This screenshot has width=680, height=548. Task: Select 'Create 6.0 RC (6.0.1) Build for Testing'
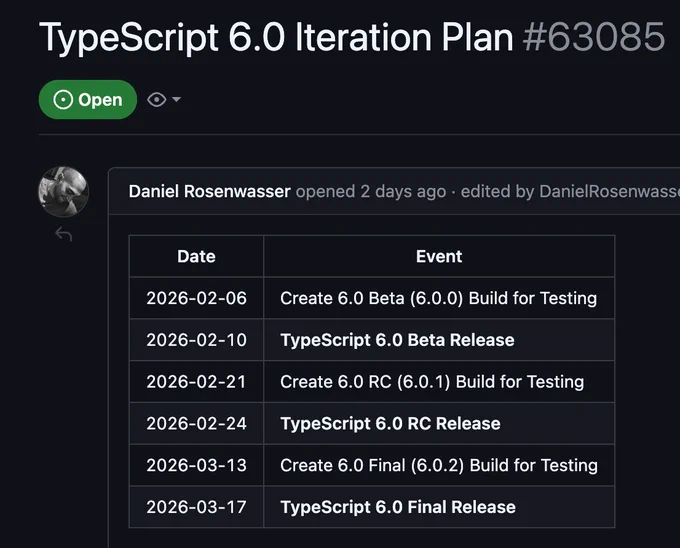click(439, 382)
